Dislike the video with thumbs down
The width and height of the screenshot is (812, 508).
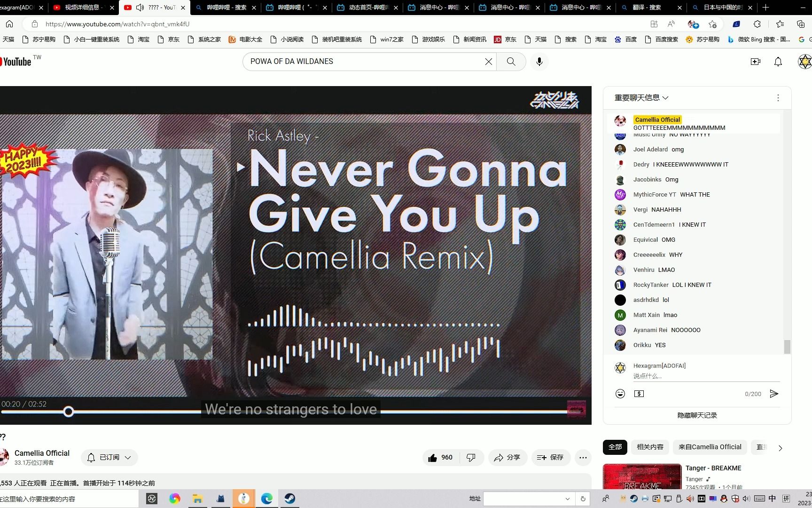tap(471, 457)
